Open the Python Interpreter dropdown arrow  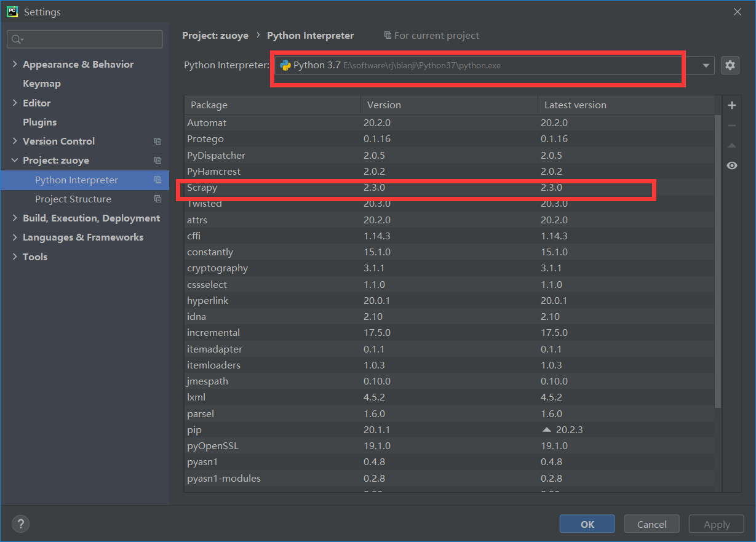(706, 65)
